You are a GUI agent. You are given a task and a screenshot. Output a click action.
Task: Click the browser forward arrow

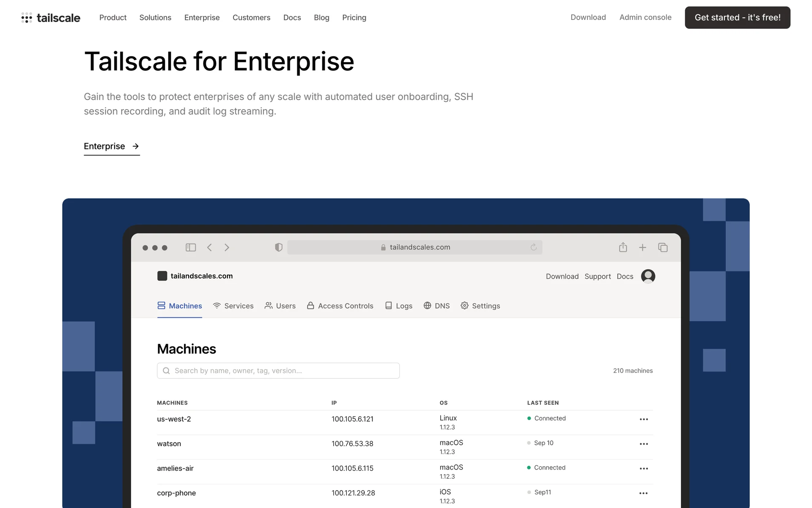pos(227,247)
